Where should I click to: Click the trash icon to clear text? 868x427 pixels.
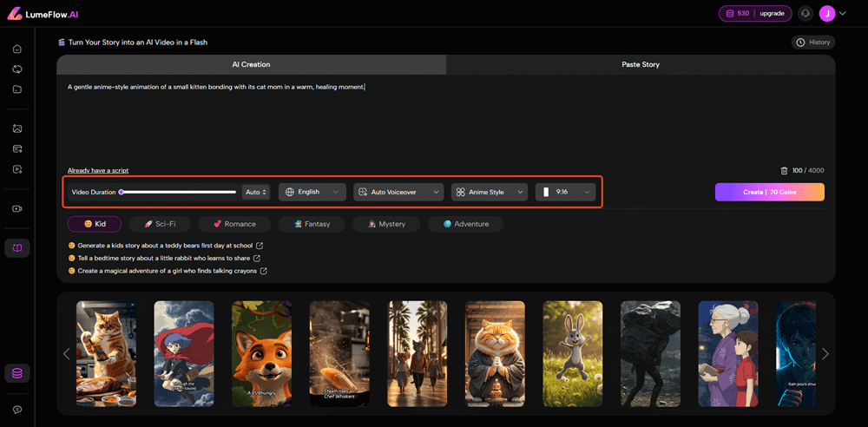tap(784, 171)
